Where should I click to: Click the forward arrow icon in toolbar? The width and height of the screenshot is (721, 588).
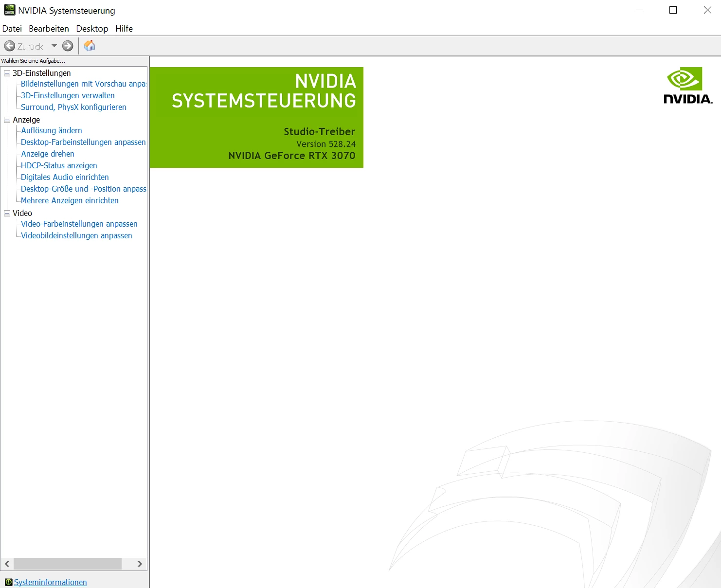[x=68, y=46]
